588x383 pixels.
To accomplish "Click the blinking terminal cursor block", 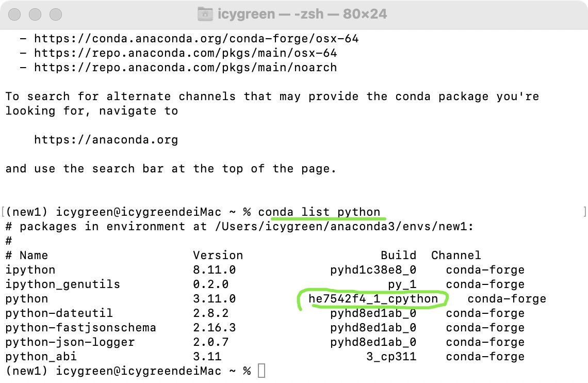I will [262, 371].
